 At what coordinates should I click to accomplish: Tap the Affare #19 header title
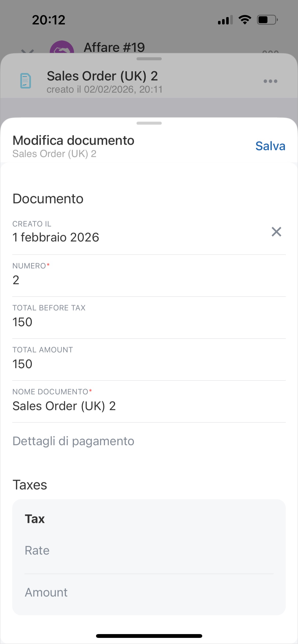tap(114, 47)
